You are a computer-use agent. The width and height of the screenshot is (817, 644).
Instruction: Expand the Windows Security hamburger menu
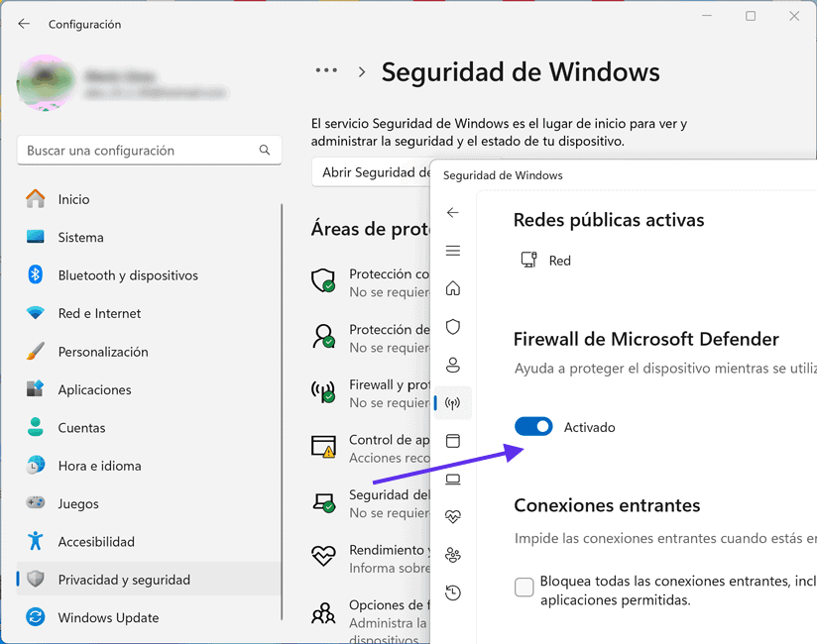point(453,251)
